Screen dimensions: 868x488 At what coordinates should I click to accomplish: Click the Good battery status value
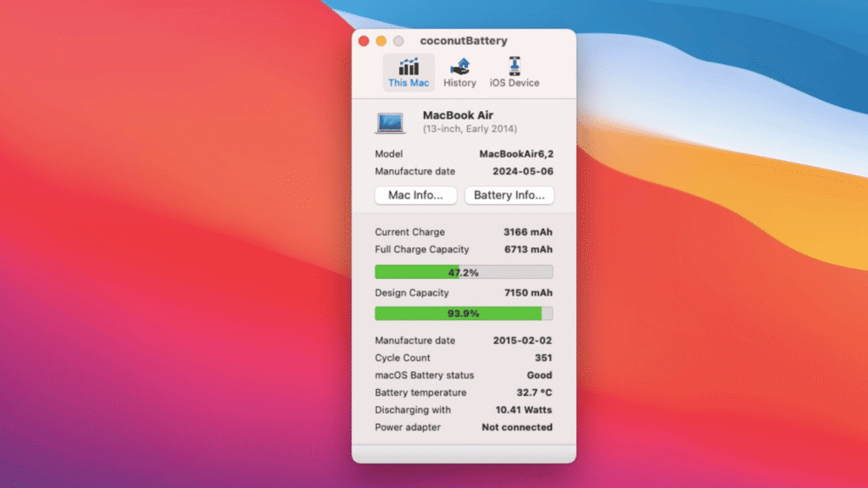539,375
